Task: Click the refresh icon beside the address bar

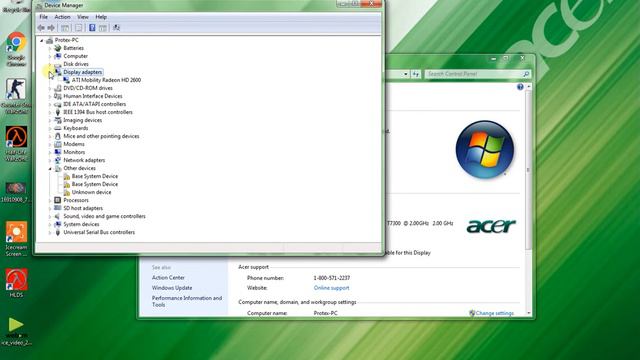Action: [416, 74]
